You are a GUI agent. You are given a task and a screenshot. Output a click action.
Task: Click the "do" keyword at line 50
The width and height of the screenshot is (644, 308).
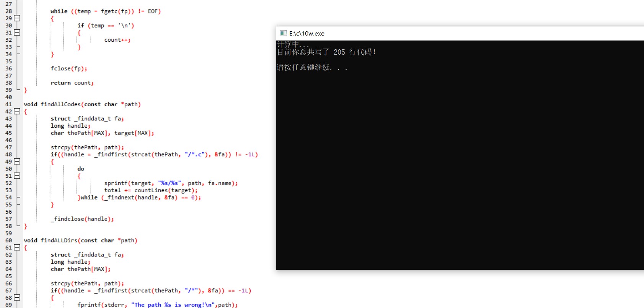click(81, 169)
